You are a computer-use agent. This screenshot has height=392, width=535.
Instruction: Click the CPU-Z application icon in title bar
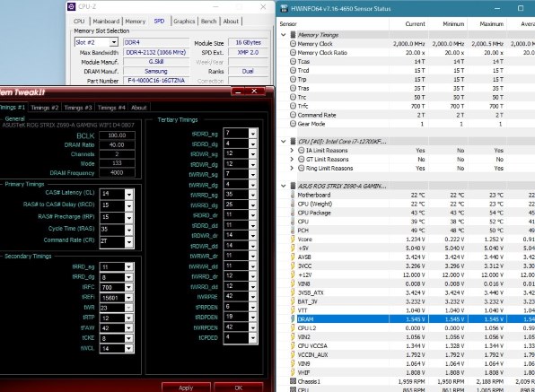click(x=71, y=6)
